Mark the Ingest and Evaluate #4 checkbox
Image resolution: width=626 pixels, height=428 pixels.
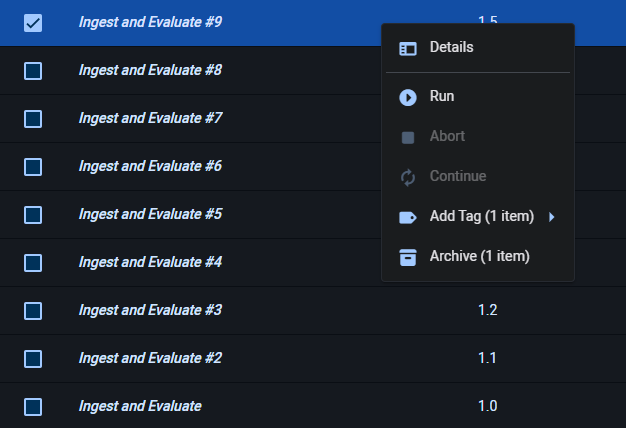click(33, 263)
